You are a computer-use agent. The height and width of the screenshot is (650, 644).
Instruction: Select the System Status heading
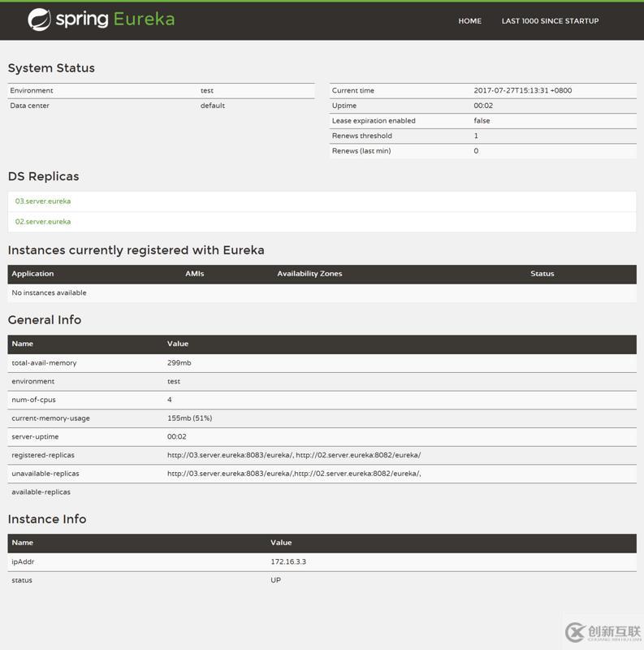tap(51, 68)
